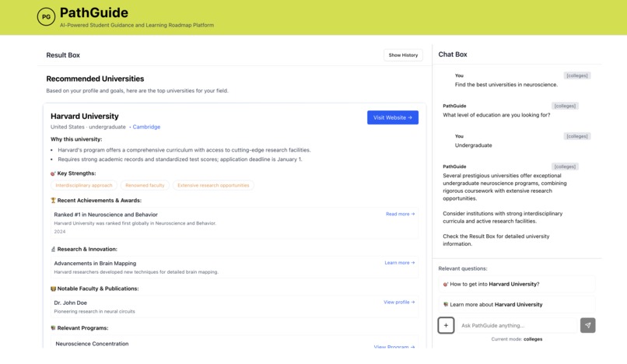Click the trophy icon beside Recent Achievements

[x=53, y=201]
